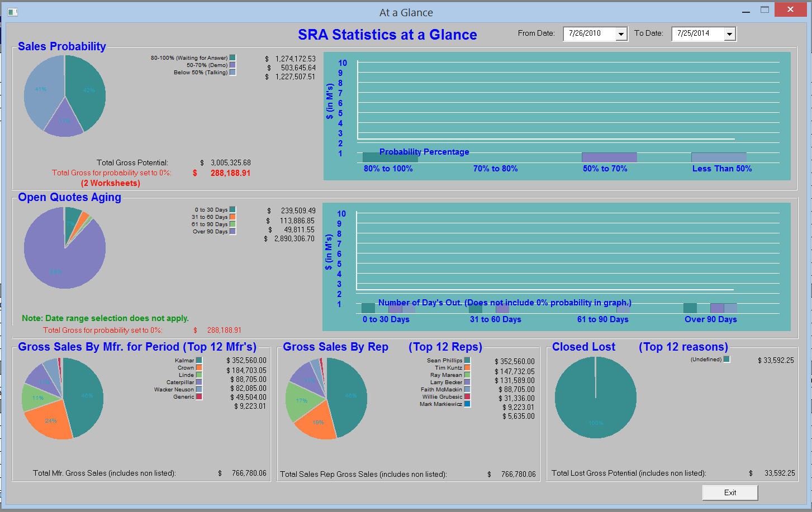Click the 50% to 70% probability bar
The width and height of the screenshot is (812, 512).
click(x=609, y=157)
